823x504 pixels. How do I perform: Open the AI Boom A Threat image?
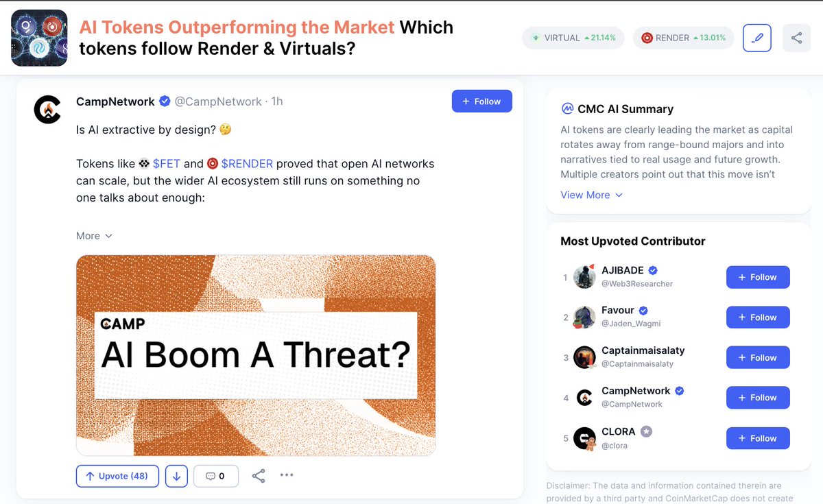(256, 355)
